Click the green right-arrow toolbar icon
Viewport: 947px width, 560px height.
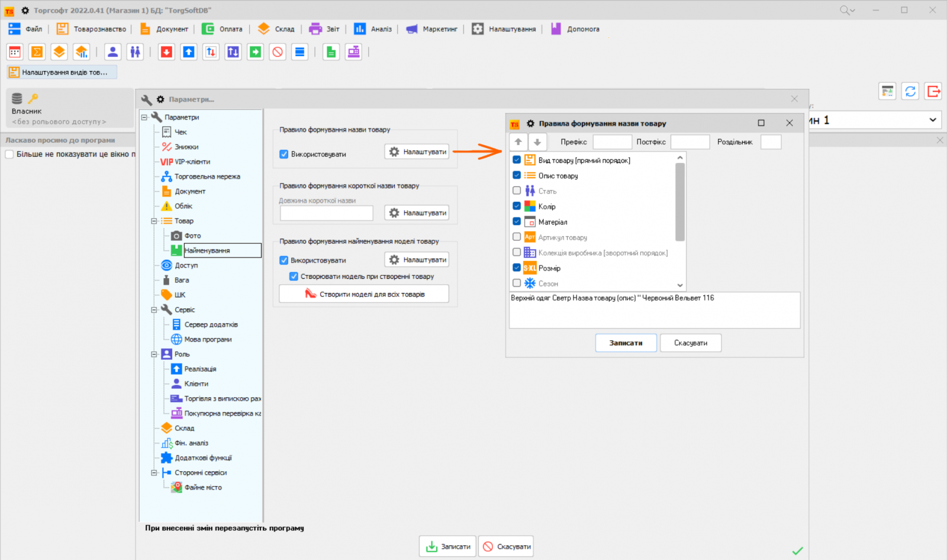tap(255, 52)
